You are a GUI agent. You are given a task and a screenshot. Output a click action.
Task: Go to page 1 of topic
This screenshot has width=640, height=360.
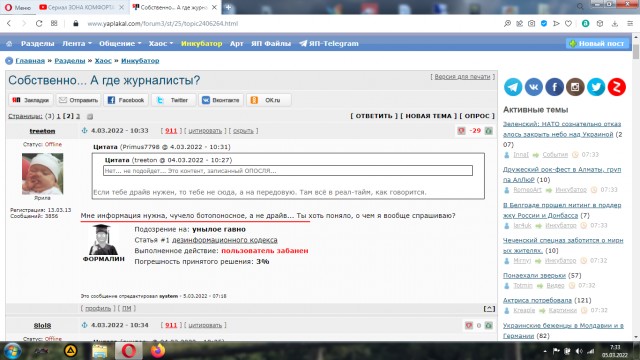tap(58, 116)
